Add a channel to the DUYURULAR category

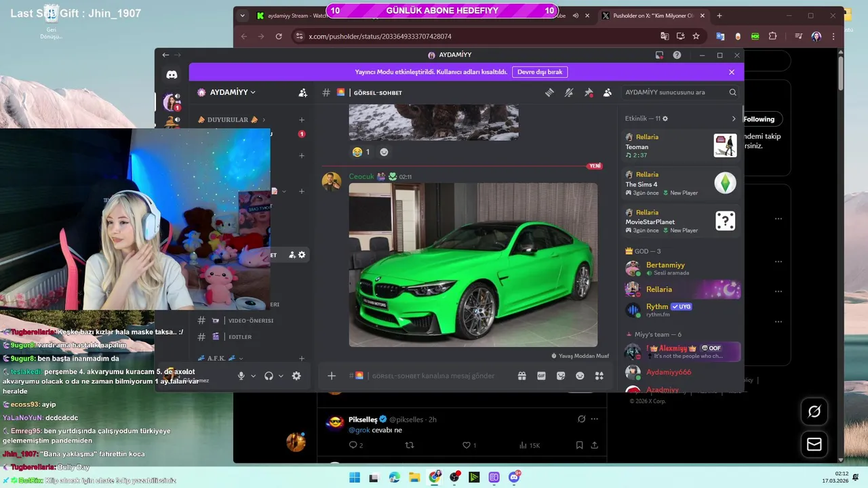point(302,120)
